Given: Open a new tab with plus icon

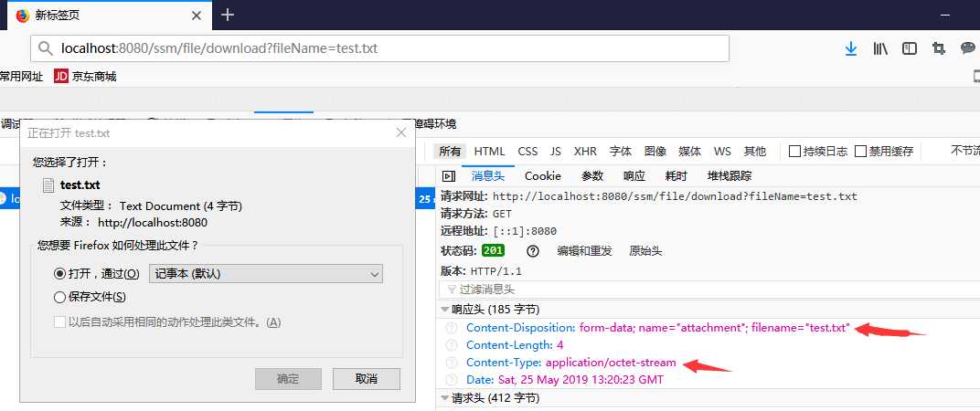Looking at the screenshot, I should pos(228,15).
